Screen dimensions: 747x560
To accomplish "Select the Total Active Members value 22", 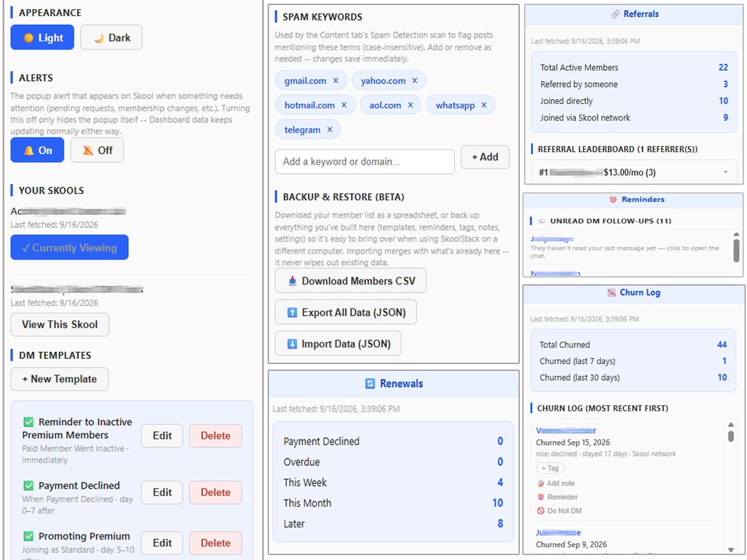I will coord(723,68).
